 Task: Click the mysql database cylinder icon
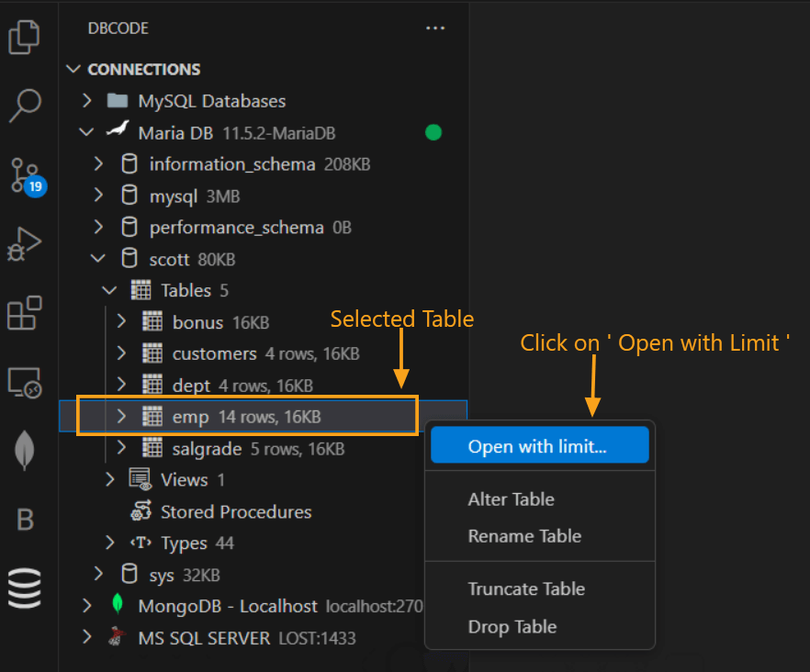(x=129, y=196)
